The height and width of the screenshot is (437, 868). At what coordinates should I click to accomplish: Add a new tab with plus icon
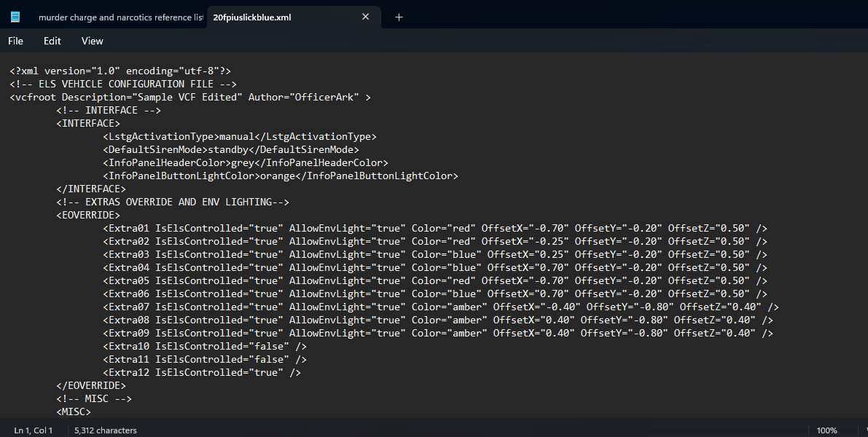point(399,17)
